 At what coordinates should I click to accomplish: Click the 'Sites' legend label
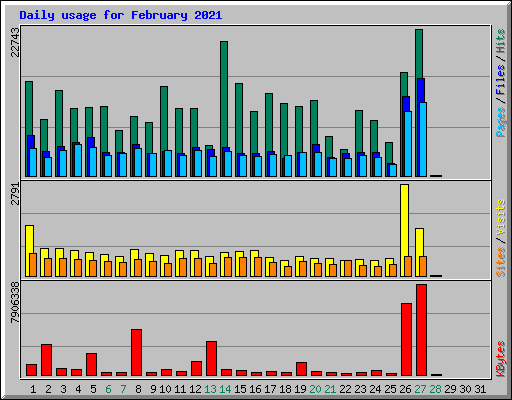click(501, 262)
